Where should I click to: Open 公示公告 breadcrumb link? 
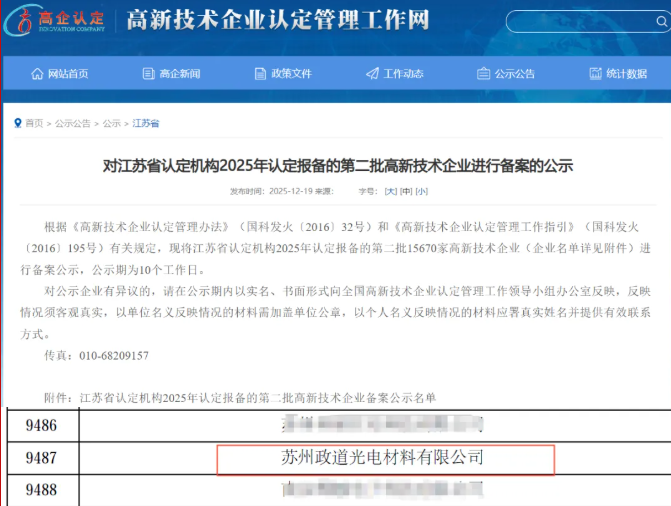[x=72, y=123]
